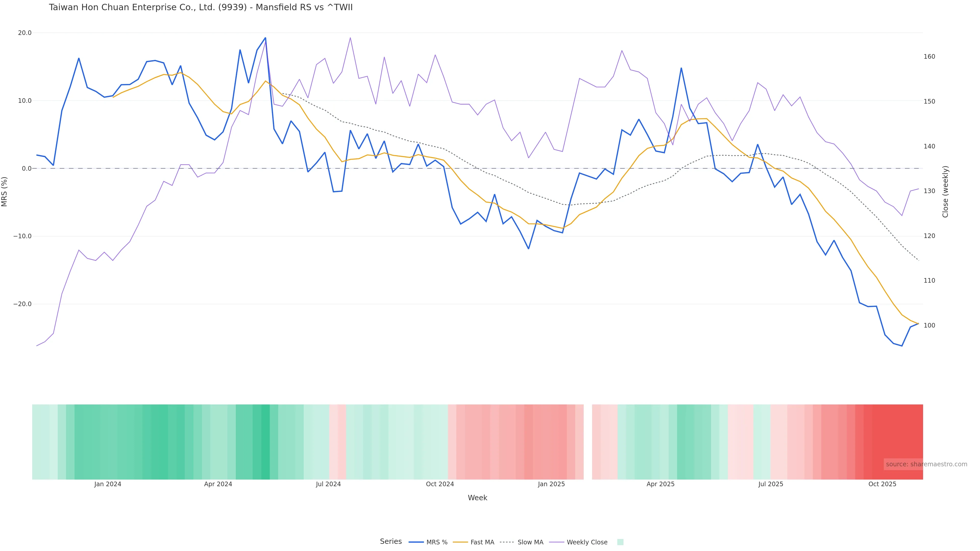Click the 160 tick on Close axis

pyautogui.click(x=929, y=57)
